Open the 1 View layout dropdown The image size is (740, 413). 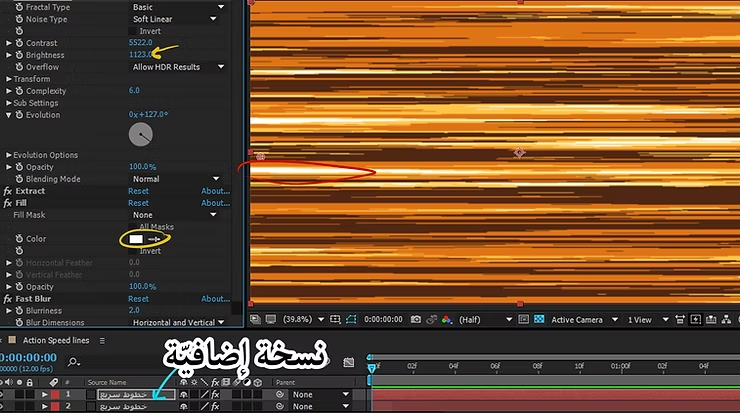pyautogui.click(x=648, y=320)
